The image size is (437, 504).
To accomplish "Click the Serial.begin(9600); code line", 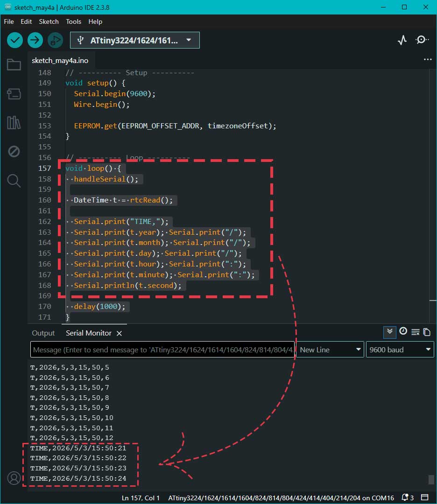I will pos(114,93).
